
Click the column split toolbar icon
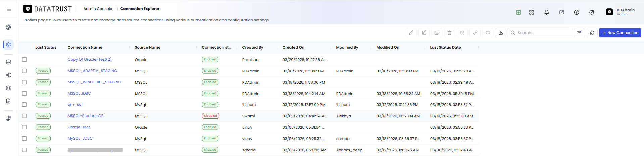tap(462, 33)
